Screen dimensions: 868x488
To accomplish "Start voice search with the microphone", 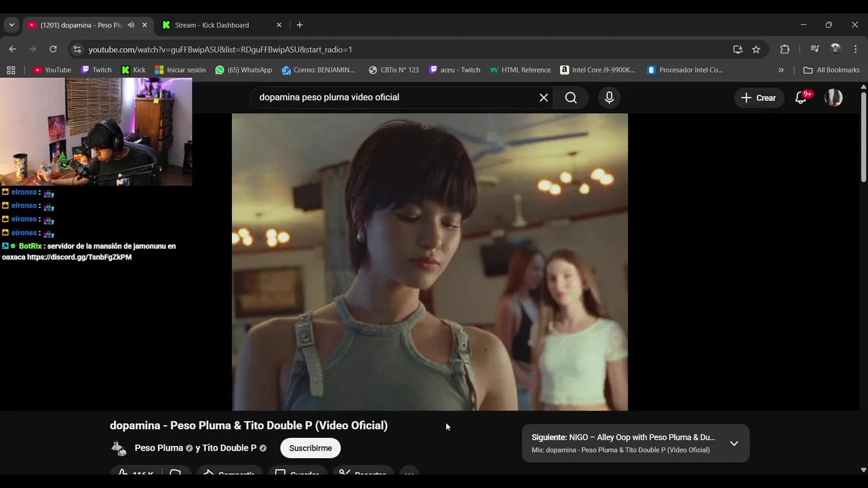I will 609,98.
